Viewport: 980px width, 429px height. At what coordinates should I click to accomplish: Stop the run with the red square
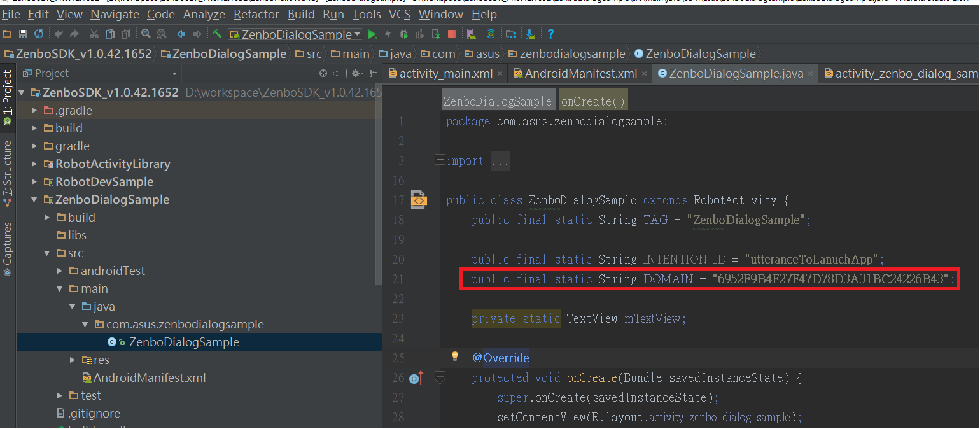coord(452,34)
